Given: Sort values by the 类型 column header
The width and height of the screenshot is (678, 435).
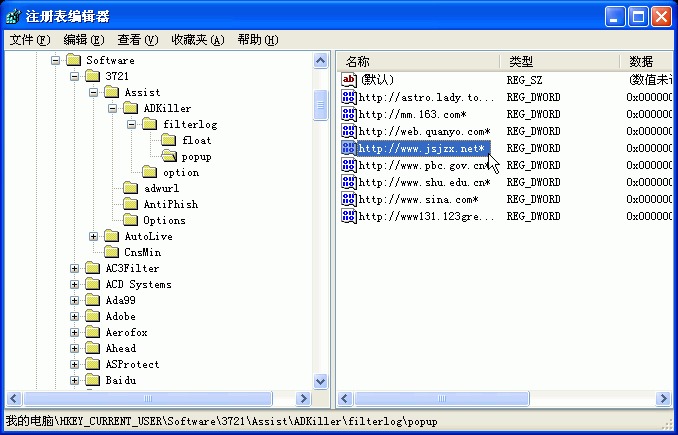Looking at the screenshot, I should pos(560,61).
